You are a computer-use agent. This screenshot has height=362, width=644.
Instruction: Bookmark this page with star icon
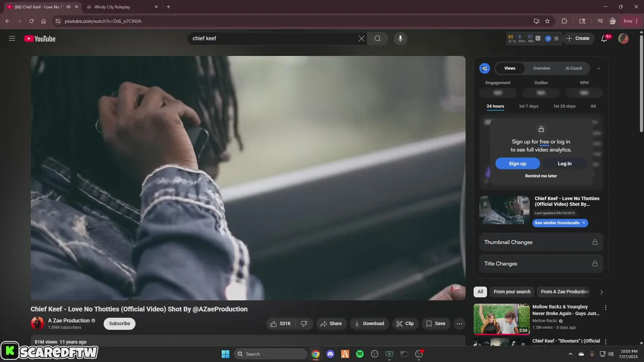[x=547, y=21]
